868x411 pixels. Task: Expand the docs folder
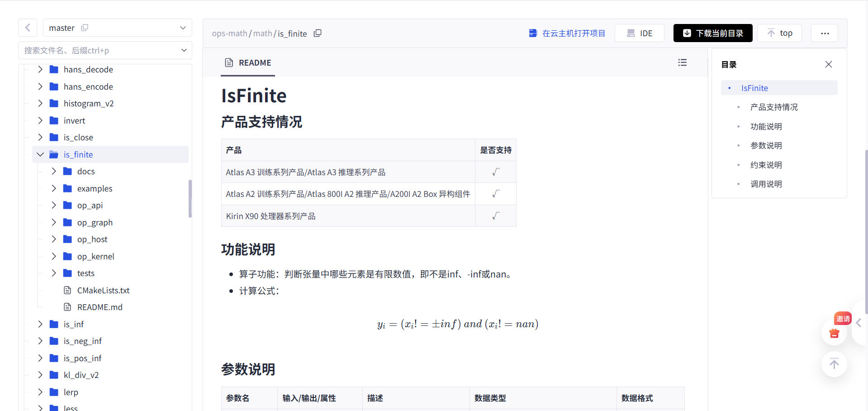[x=54, y=171]
